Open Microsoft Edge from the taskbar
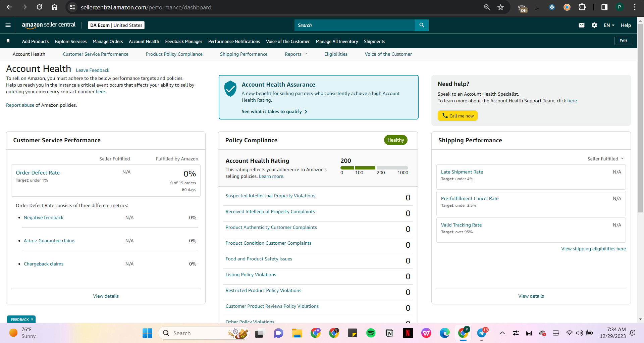Screen dimensions: 644x343 444,333
